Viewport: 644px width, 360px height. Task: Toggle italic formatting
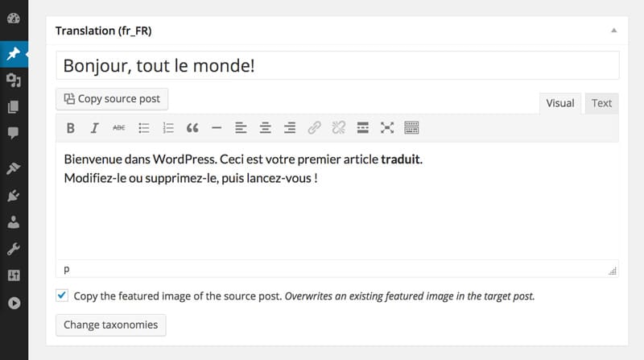[x=94, y=128]
